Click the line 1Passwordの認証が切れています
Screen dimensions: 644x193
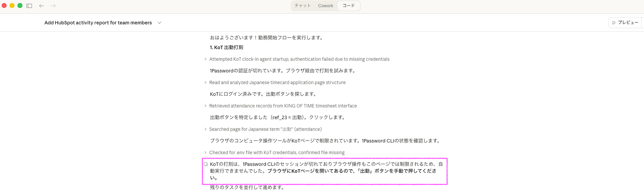pyautogui.click(x=284, y=71)
